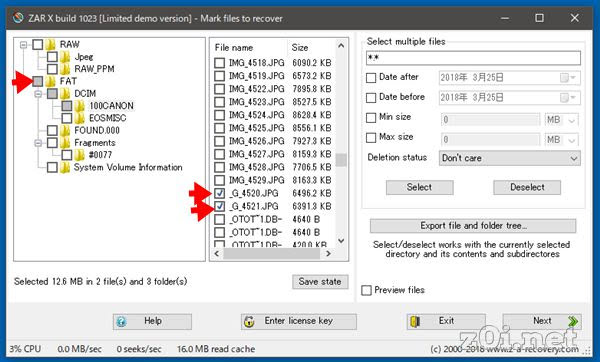Click the file list scroll up arrow

341,46
